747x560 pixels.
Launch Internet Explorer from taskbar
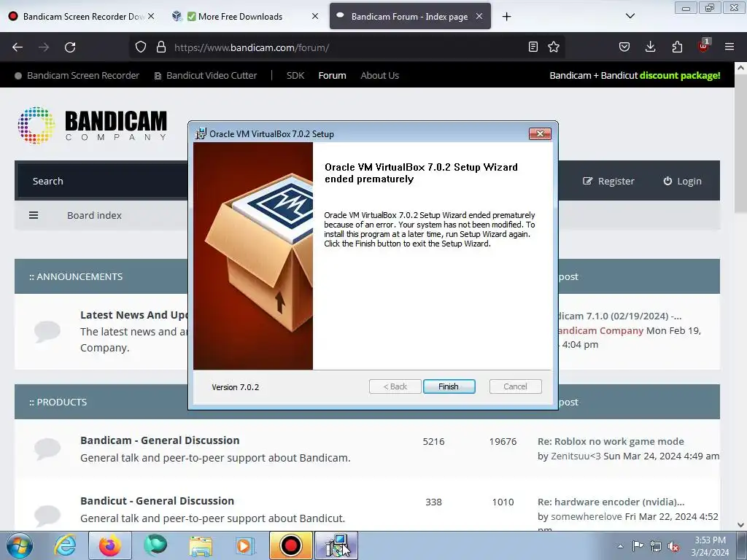65,545
